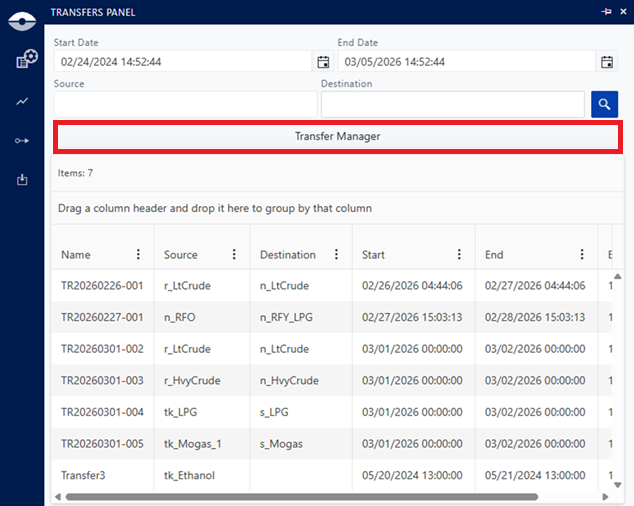Click the Transfer Manager button
Viewport: 634px width, 506px height.
tap(338, 136)
